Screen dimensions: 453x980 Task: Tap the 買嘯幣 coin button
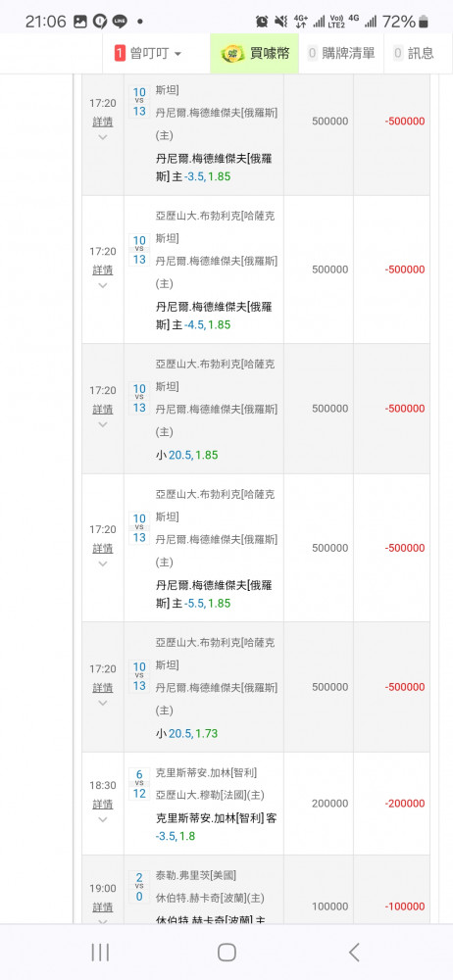(255, 54)
